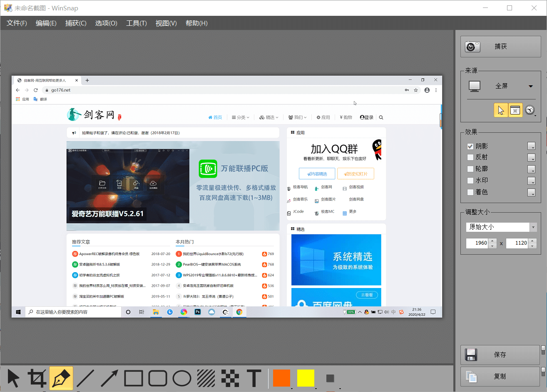Toggle include mouse cursor in capture
The width and height of the screenshot is (547, 392).
[x=501, y=110]
